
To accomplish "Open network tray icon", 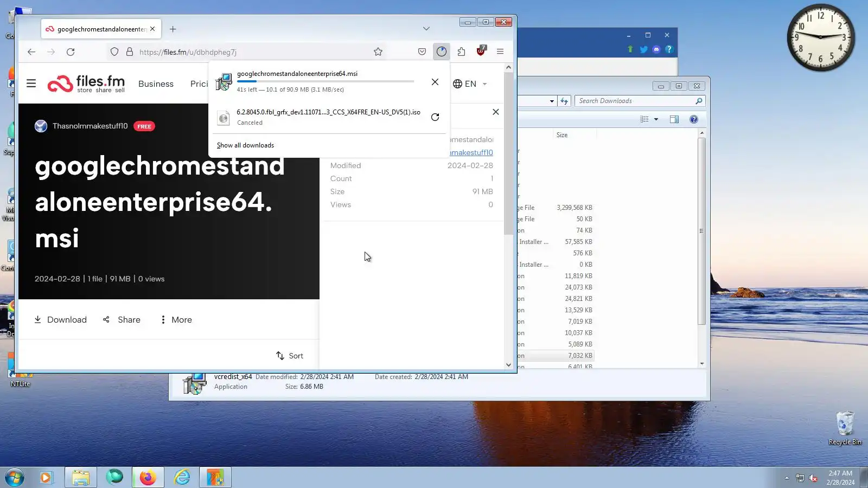I will click(800, 478).
